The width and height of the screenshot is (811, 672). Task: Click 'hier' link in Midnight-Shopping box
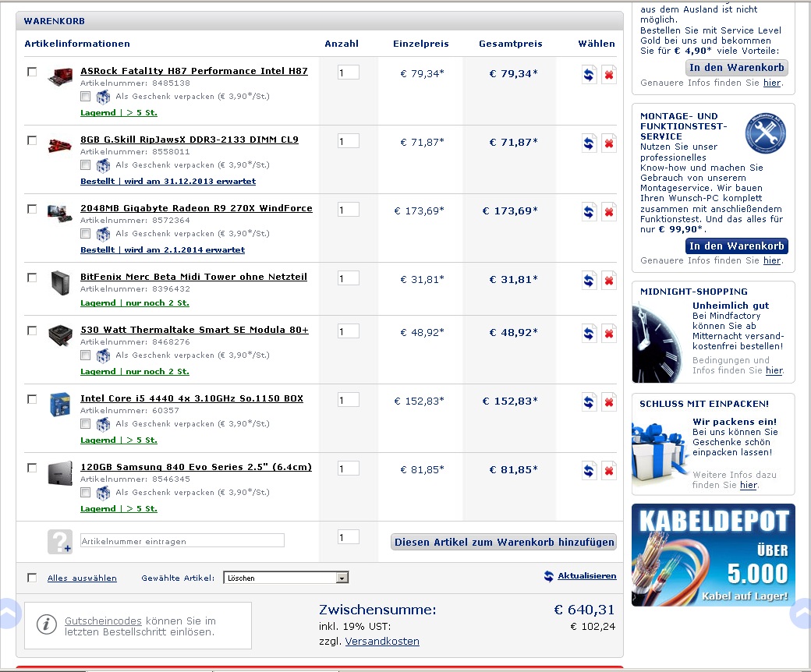[x=774, y=370]
